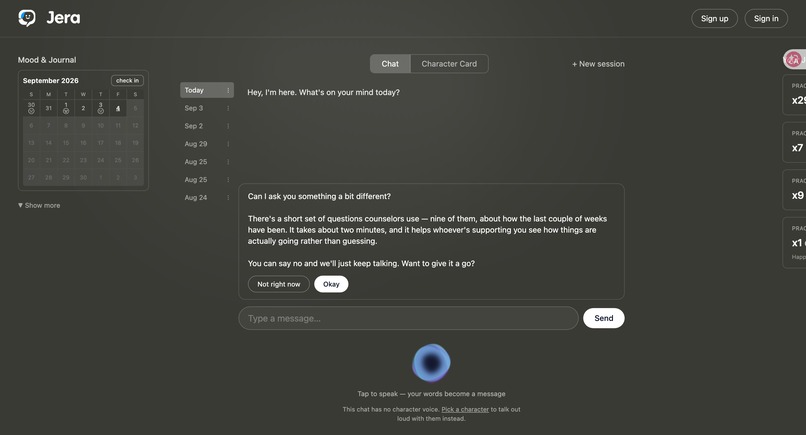Screen dimensions: 806x435
Task: Open options menu for Today session
Action: pos(228,90)
